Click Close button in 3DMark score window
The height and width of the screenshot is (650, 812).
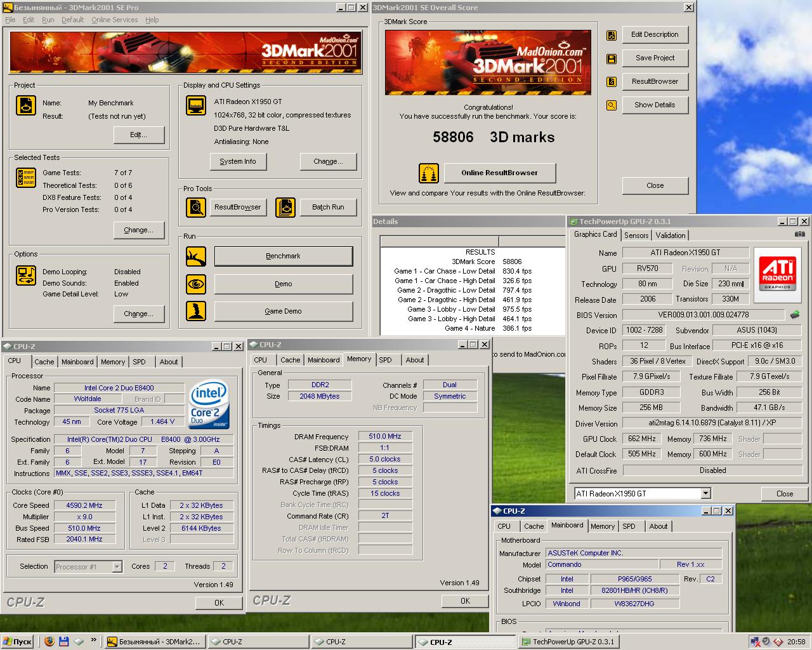pyautogui.click(x=655, y=185)
